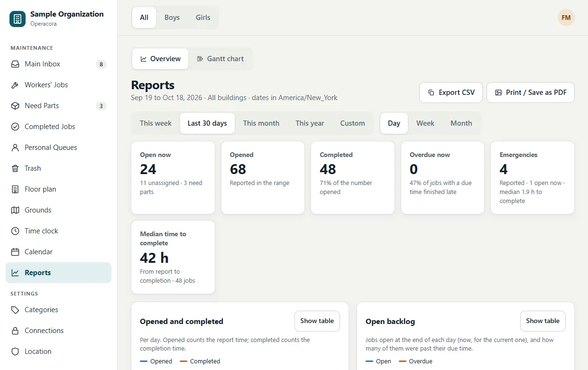Click the Grounds map icon
This screenshot has height=370, width=588.
click(15, 210)
